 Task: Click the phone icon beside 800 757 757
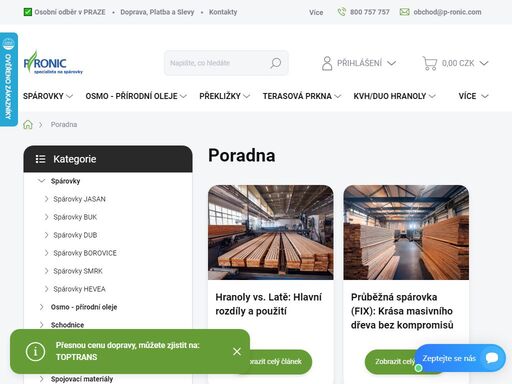pyautogui.click(x=341, y=12)
